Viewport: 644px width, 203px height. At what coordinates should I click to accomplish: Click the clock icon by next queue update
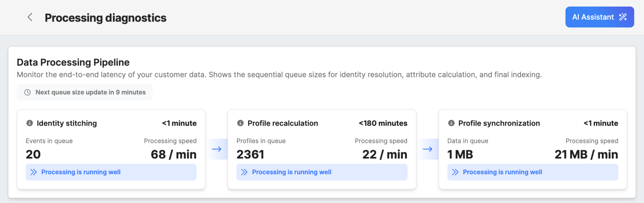pos(28,92)
